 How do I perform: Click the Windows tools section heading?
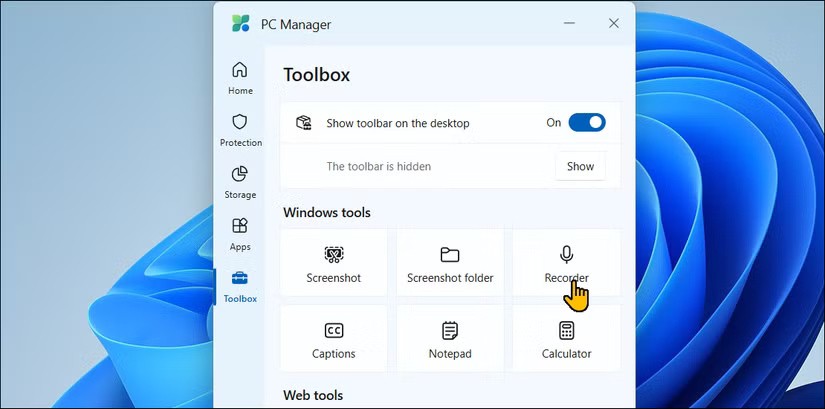pos(327,212)
